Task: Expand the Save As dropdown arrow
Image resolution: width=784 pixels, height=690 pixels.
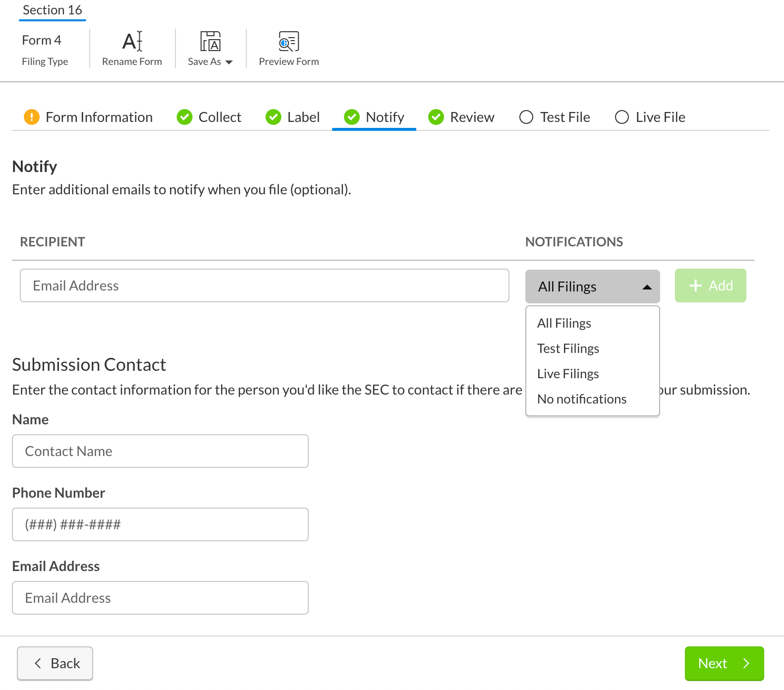Action: (229, 62)
